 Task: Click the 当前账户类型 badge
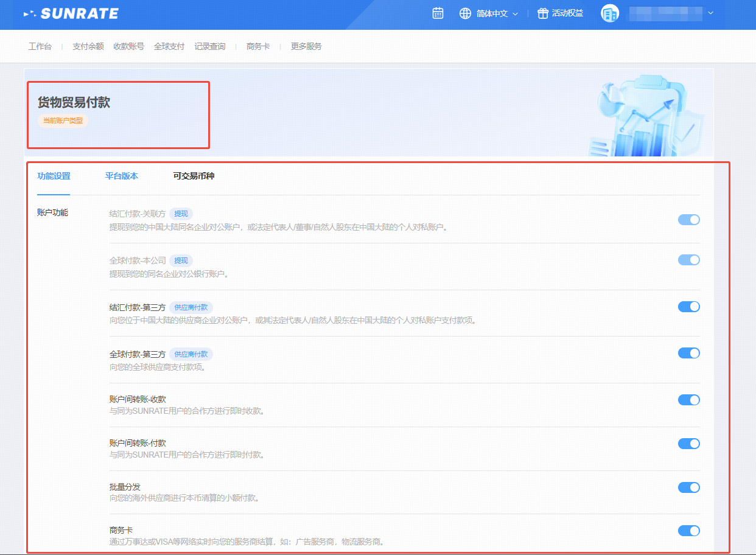click(x=63, y=120)
